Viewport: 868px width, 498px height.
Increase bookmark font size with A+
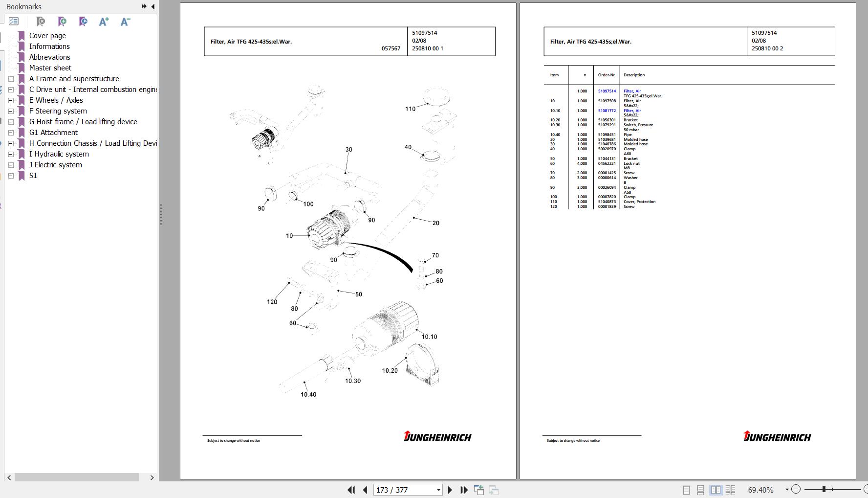click(104, 22)
